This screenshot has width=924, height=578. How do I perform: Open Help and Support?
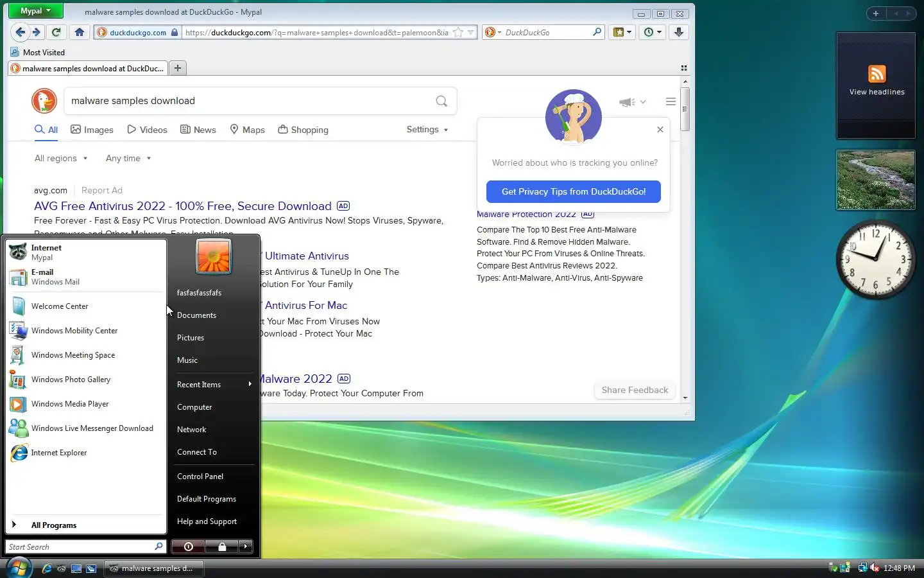pyautogui.click(x=207, y=521)
